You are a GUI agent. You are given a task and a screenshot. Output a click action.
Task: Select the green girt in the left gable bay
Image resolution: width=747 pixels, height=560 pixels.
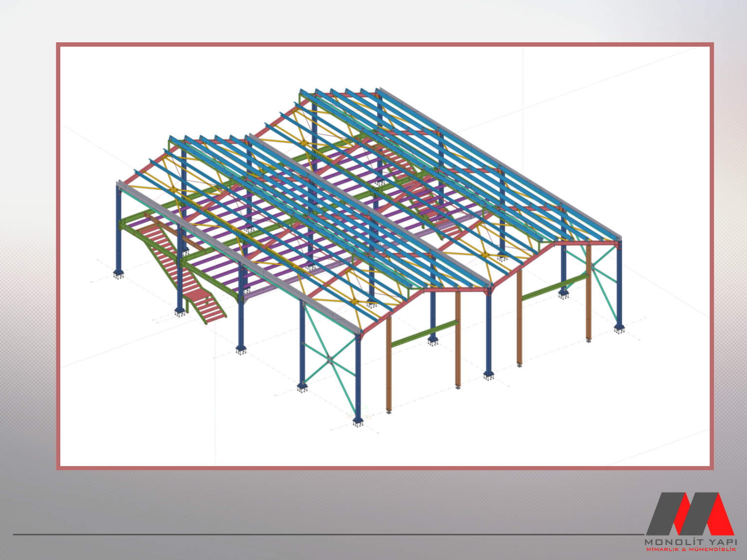[423, 333]
